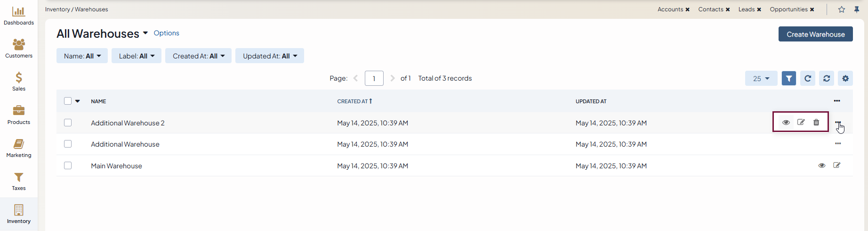Click edit icon for Additional Warehouse 2
This screenshot has width=868, height=231.
click(x=801, y=123)
